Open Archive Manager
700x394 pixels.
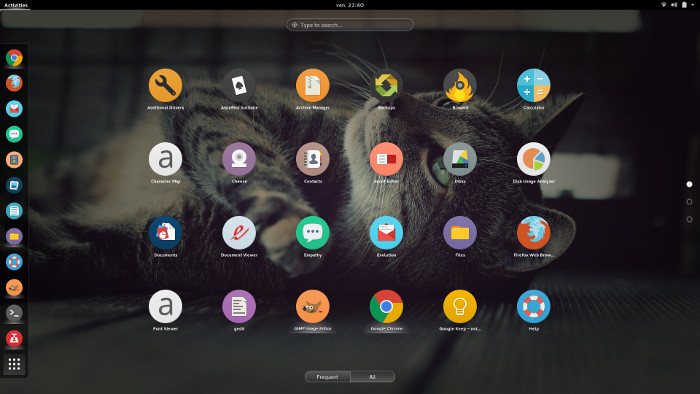pyautogui.click(x=312, y=85)
